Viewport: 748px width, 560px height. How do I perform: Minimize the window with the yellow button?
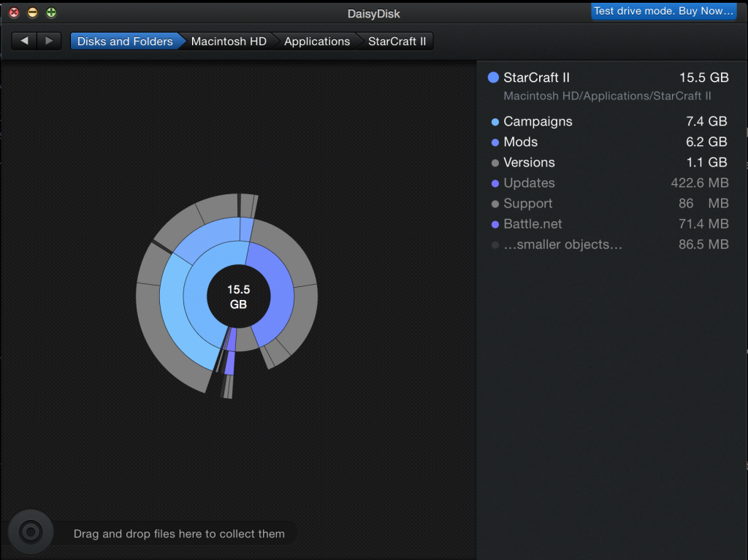pyautogui.click(x=32, y=12)
